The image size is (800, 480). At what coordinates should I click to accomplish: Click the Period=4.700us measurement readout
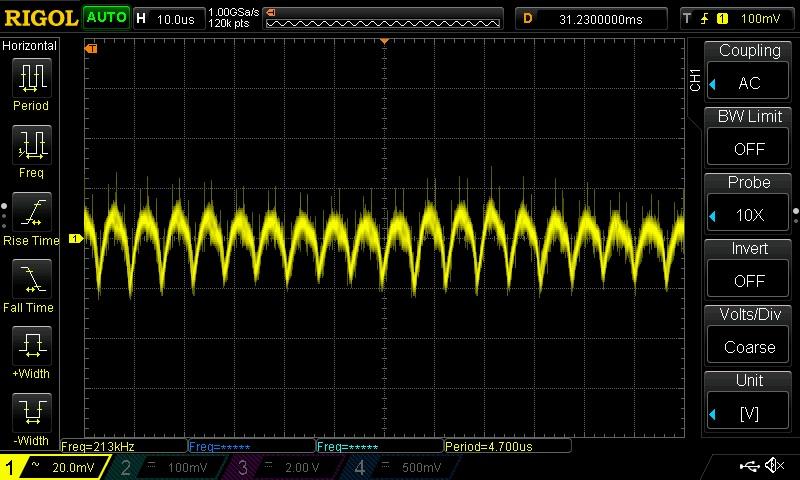506,446
